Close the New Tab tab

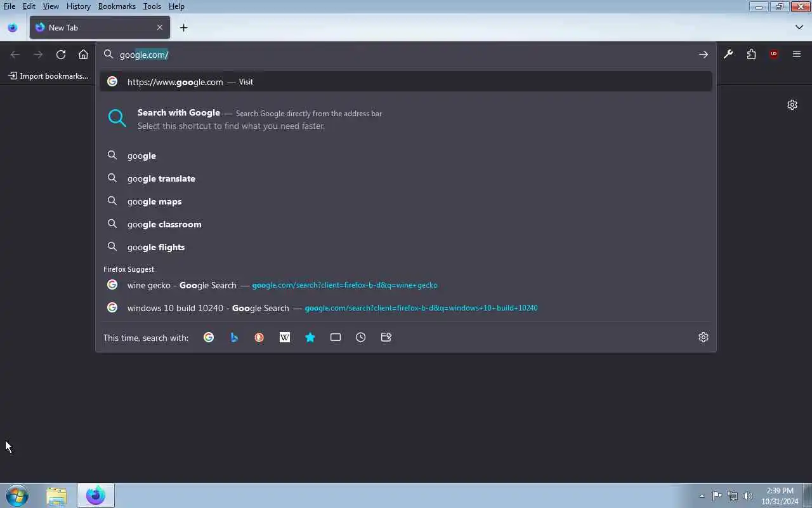[160, 27]
